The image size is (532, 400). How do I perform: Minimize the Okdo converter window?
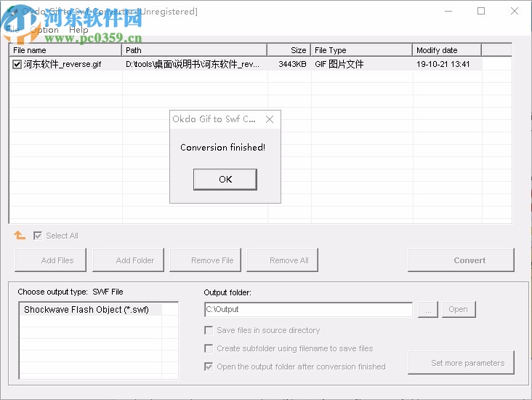point(448,11)
